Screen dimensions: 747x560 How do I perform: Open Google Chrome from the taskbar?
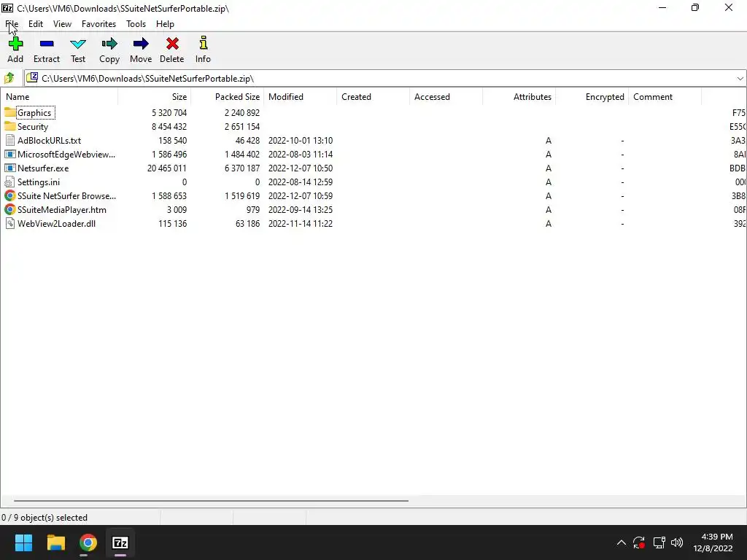pos(88,542)
